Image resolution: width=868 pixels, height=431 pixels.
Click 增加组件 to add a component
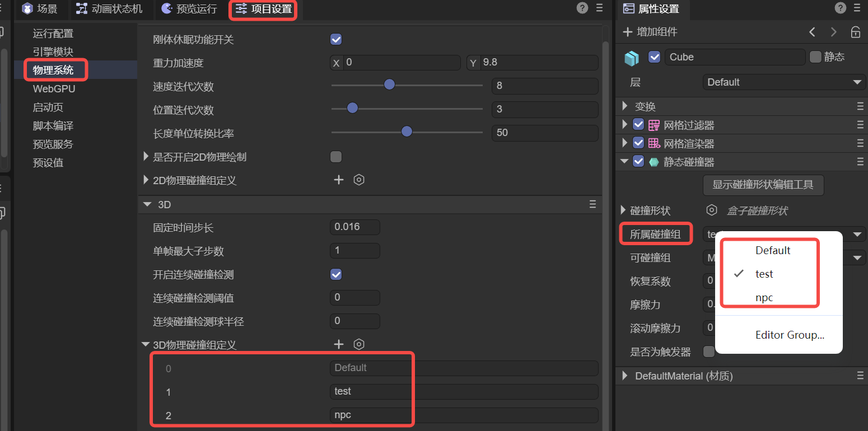coord(650,32)
